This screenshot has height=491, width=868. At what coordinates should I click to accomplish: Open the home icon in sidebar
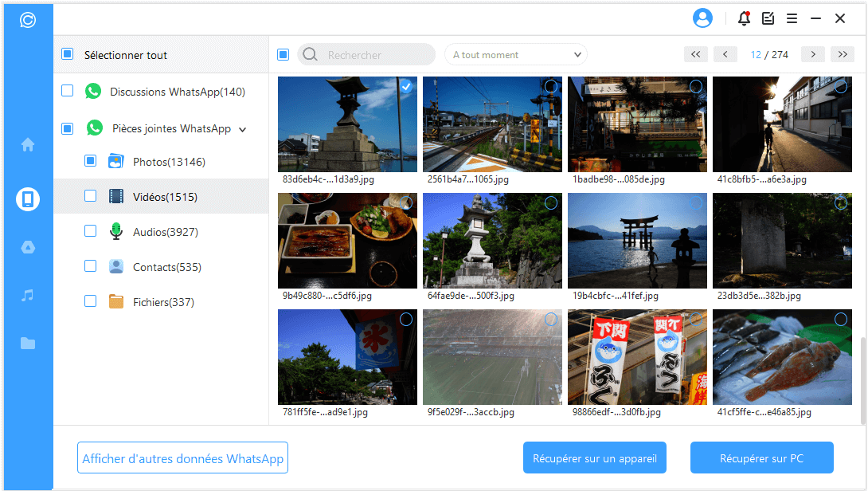[28, 144]
